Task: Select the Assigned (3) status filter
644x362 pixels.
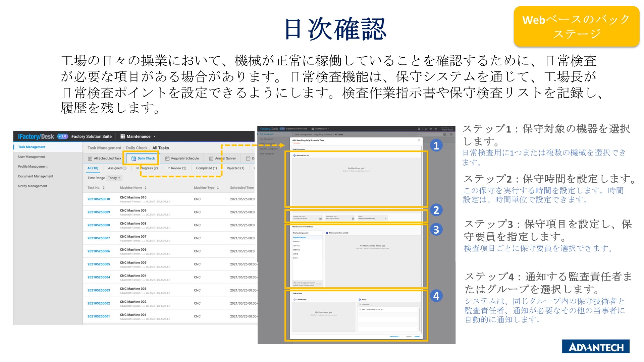Action: tap(117, 168)
